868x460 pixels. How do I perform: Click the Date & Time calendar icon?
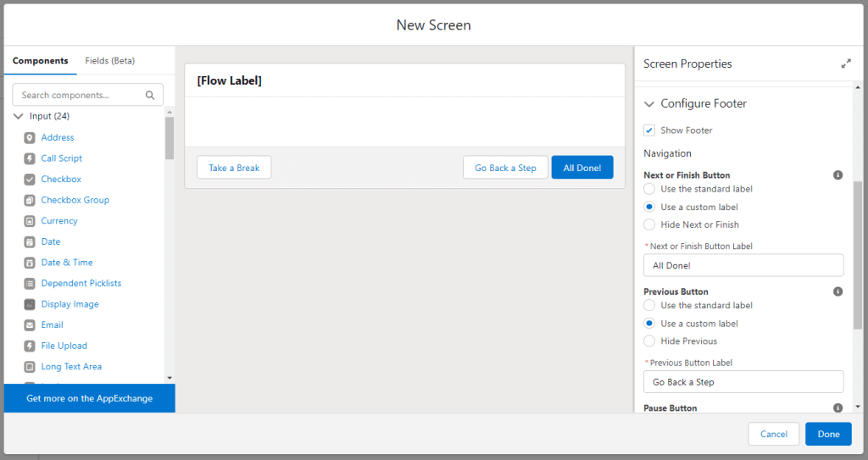pyautogui.click(x=30, y=263)
